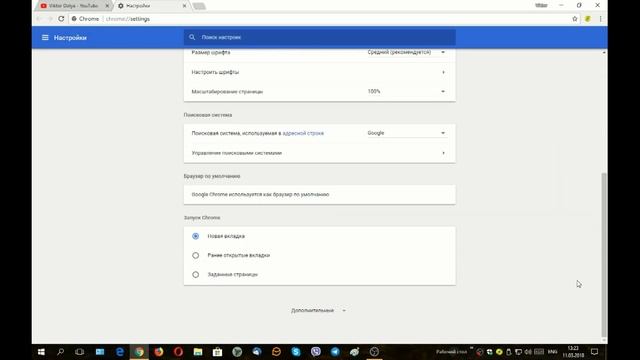Expand the Настроить шрифты row
Image resolution: width=640 pixels, height=360 pixels.
click(x=320, y=72)
